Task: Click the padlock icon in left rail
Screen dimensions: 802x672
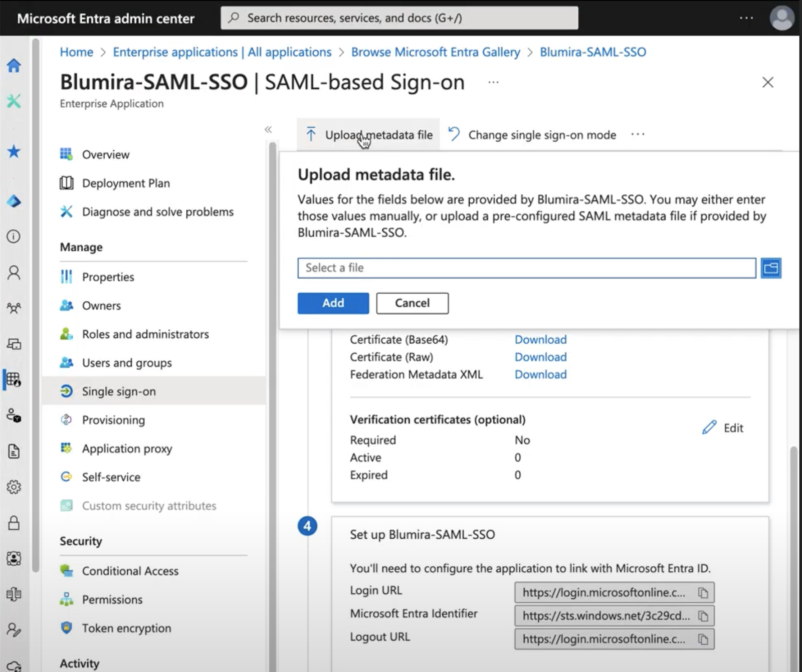Action: [x=14, y=523]
